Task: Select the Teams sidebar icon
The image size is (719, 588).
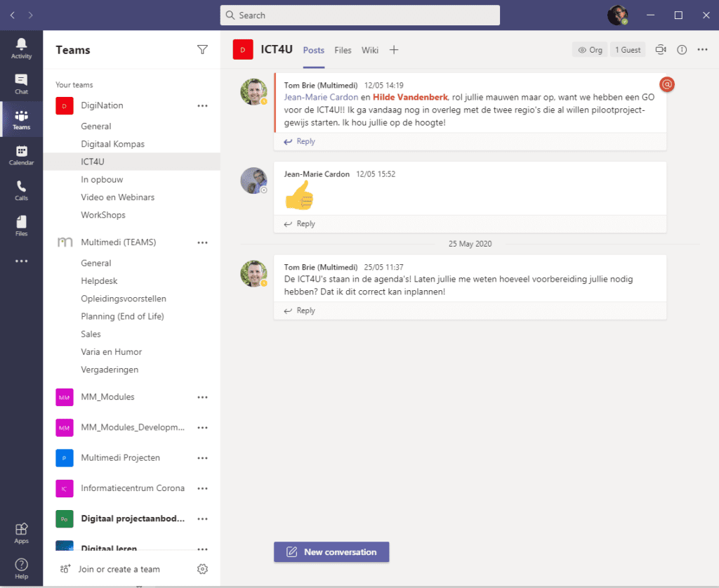Action: pyautogui.click(x=21, y=119)
